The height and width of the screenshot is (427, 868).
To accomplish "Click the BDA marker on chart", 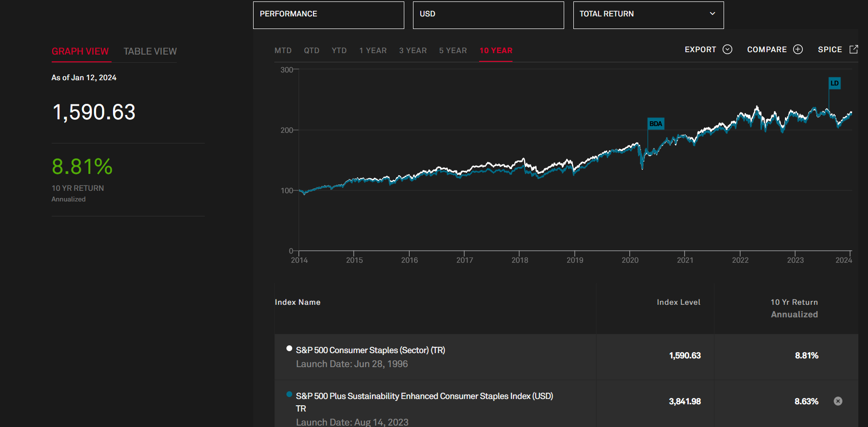I will click(655, 124).
